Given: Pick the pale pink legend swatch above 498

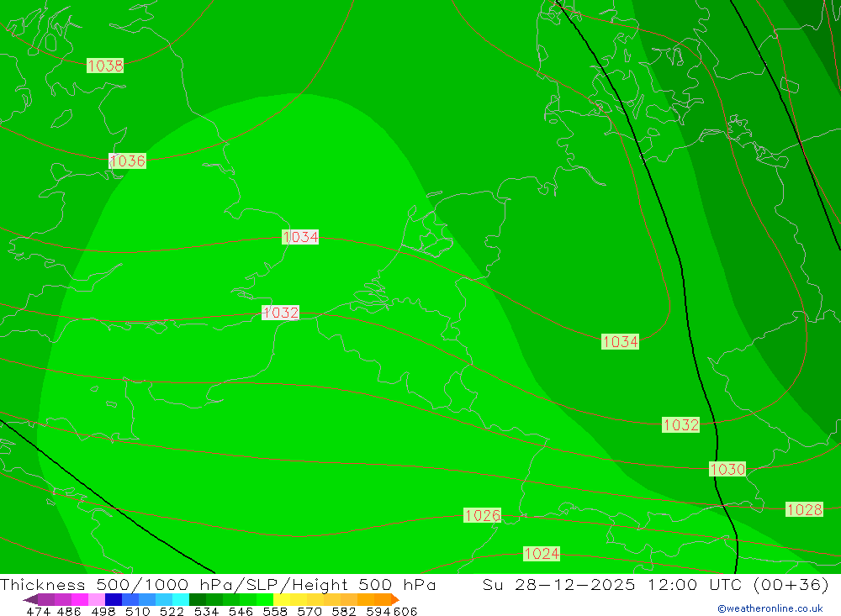Looking at the screenshot, I should pos(97,599).
